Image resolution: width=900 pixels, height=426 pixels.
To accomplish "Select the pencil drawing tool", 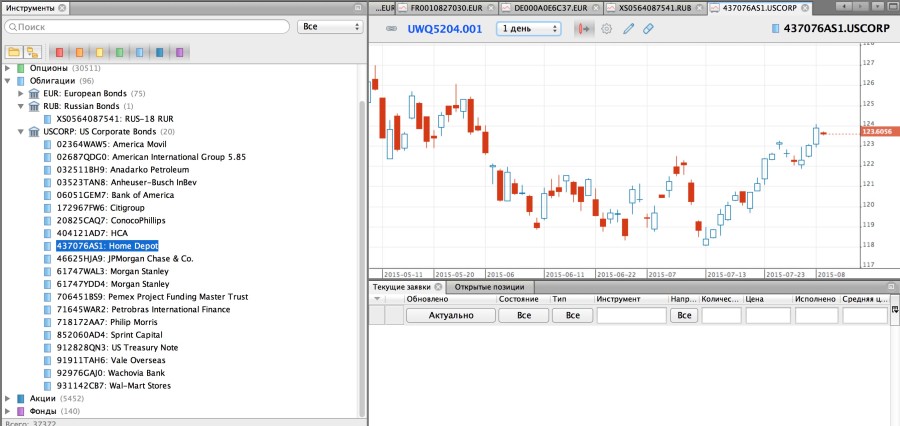I will click(628, 29).
